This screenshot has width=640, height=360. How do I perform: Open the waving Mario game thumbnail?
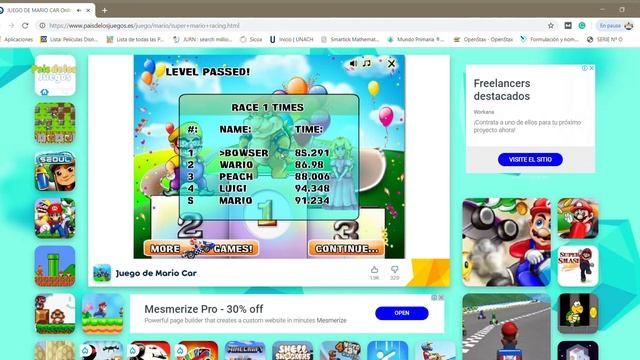coord(578,218)
